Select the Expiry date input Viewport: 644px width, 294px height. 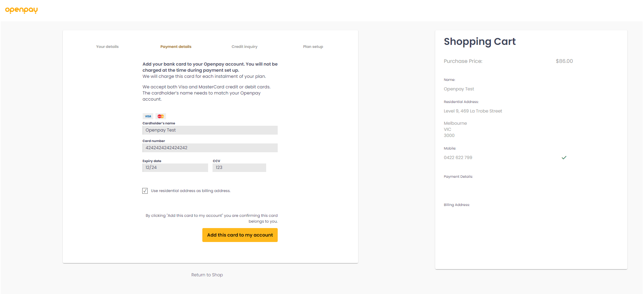(175, 168)
